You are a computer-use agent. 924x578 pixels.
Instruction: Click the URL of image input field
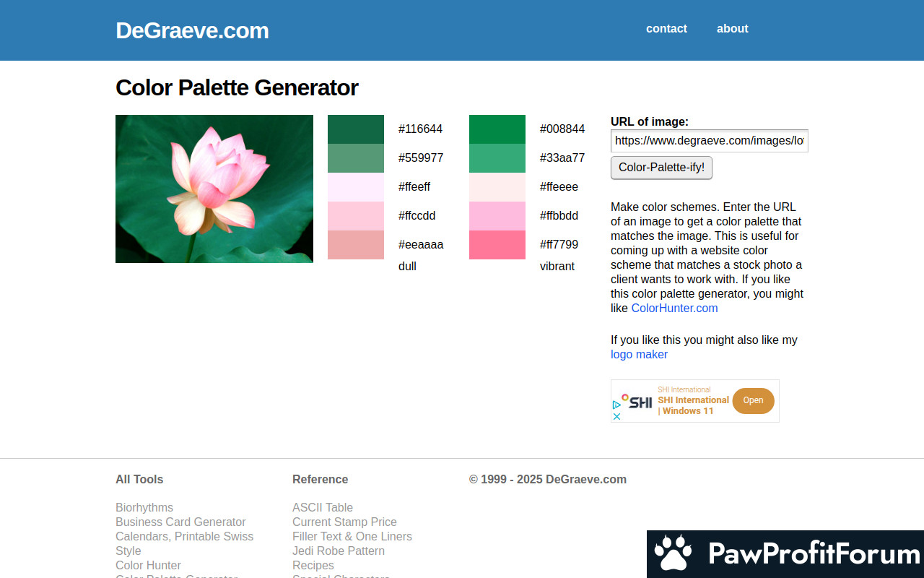coord(709,141)
